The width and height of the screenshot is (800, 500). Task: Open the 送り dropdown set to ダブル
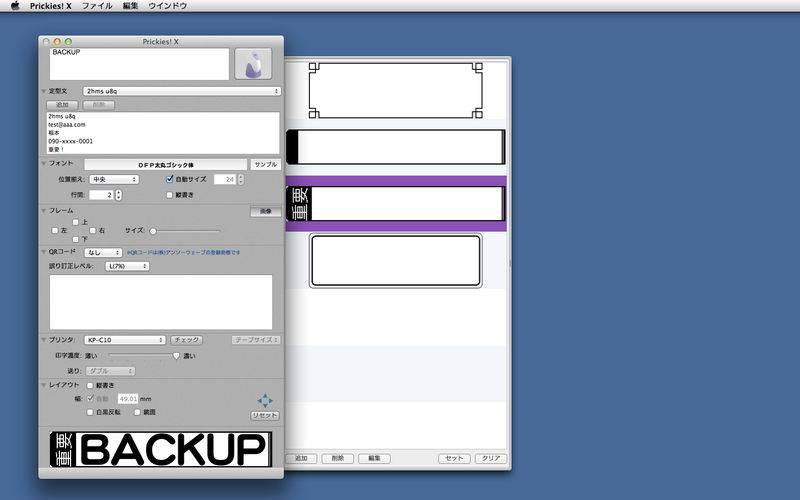(110, 371)
